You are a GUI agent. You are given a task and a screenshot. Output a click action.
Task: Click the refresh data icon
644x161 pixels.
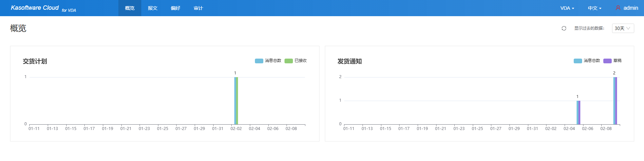click(x=564, y=28)
